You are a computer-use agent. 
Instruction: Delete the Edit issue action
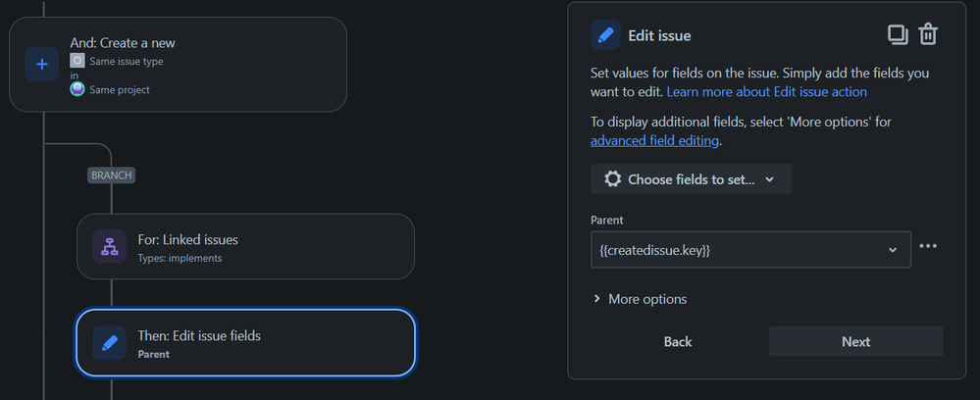click(928, 35)
